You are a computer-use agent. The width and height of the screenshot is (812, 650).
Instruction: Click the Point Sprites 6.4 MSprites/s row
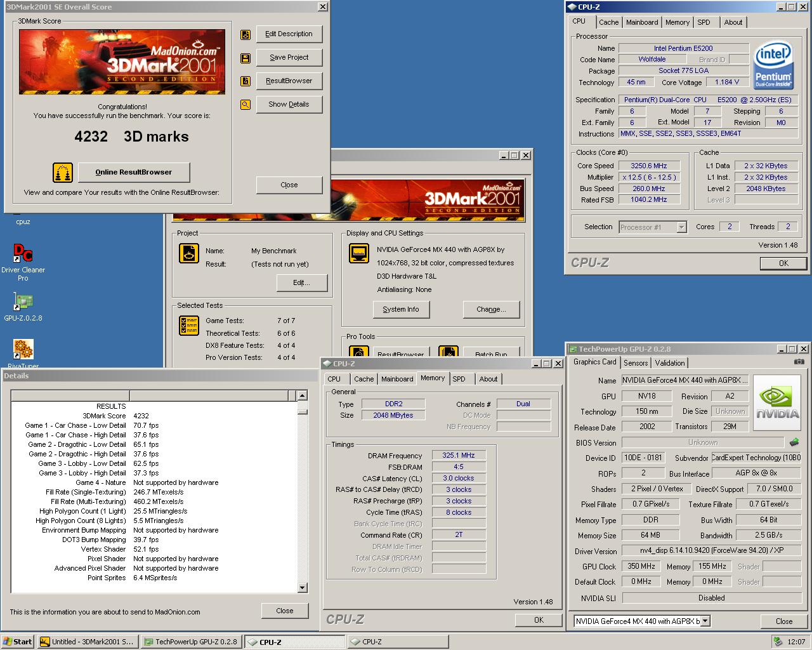point(152,578)
